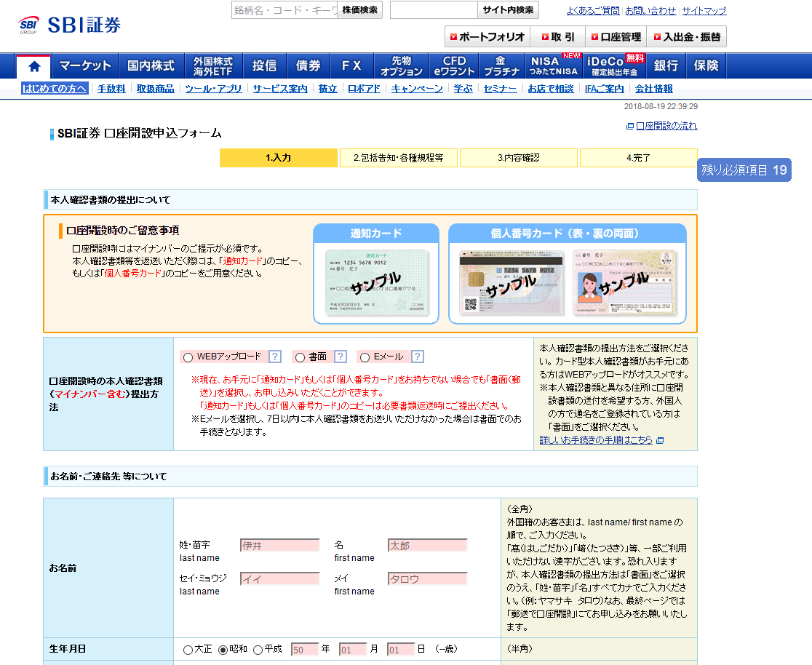Viewport: 812px width, 665px height.
Task: Select 書面 radio button
Action: tap(300, 357)
